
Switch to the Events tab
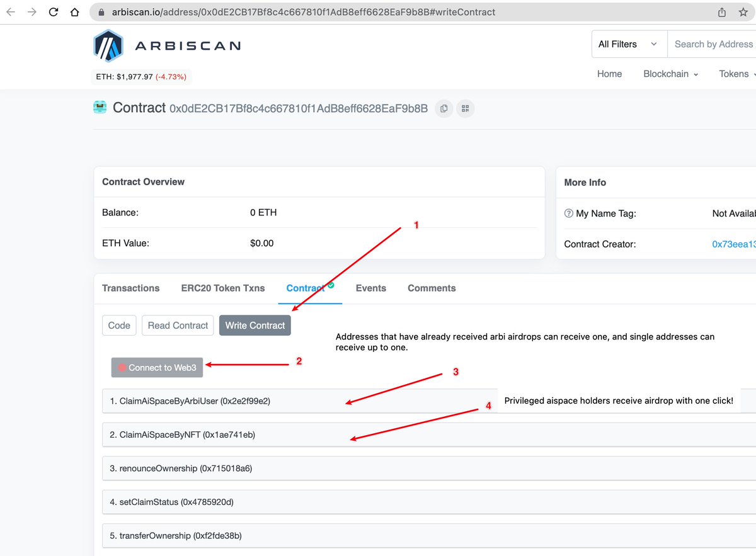coord(371,288)
